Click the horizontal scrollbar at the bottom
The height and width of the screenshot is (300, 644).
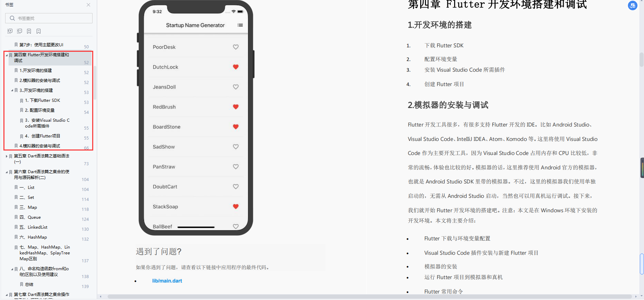click(369, 297)
